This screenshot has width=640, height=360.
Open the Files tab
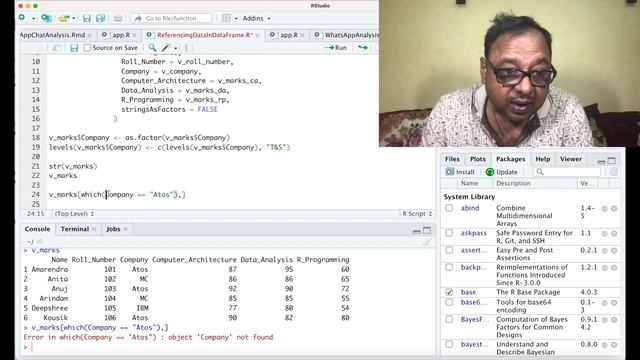452,159
